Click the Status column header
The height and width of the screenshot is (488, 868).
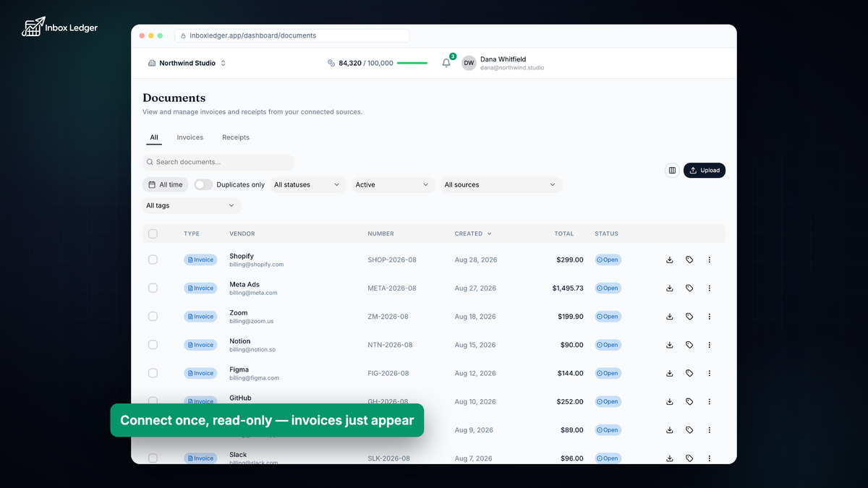607,234
